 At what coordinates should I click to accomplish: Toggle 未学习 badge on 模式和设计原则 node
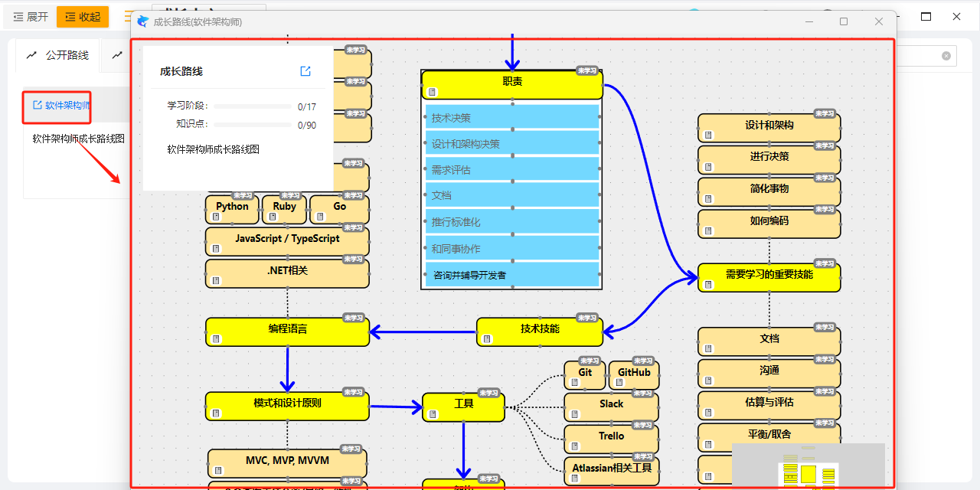353,392
